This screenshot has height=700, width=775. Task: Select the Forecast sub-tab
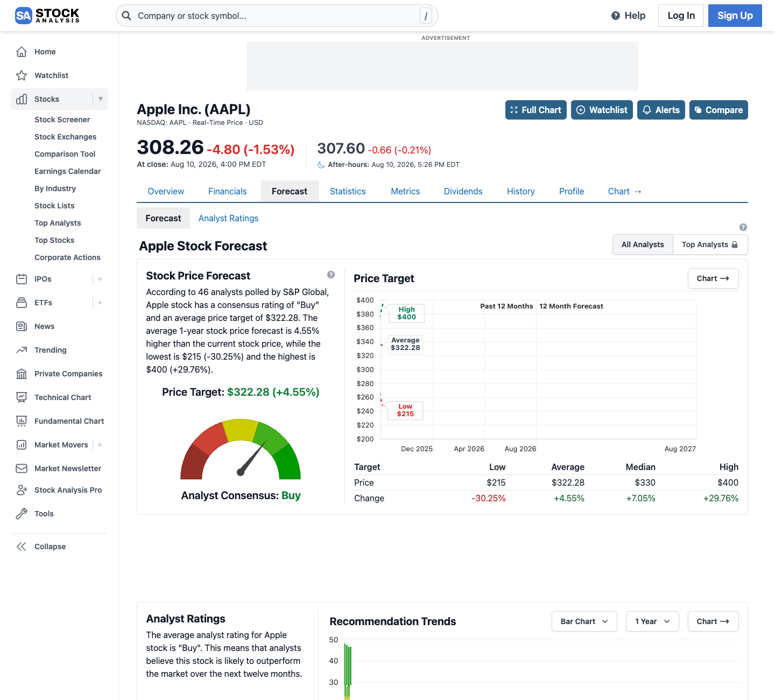pyautogui.click(x=163, y=218)
